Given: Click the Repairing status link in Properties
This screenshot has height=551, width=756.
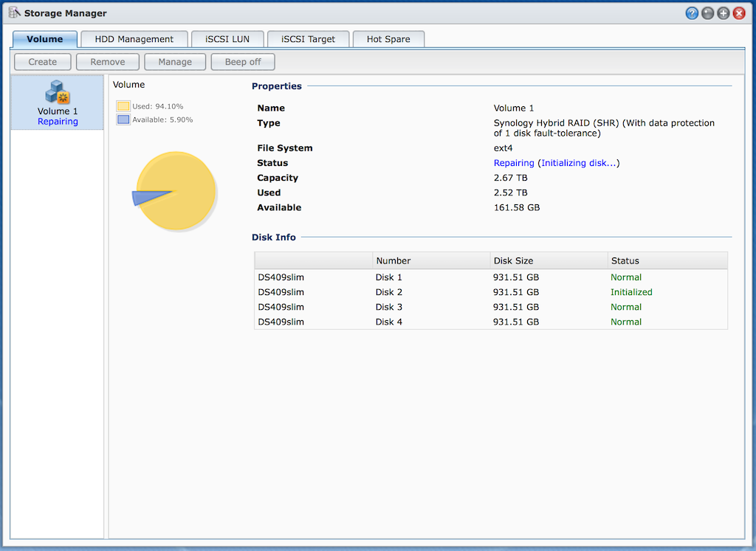Looking at the screenshot, I should point(514,163).
